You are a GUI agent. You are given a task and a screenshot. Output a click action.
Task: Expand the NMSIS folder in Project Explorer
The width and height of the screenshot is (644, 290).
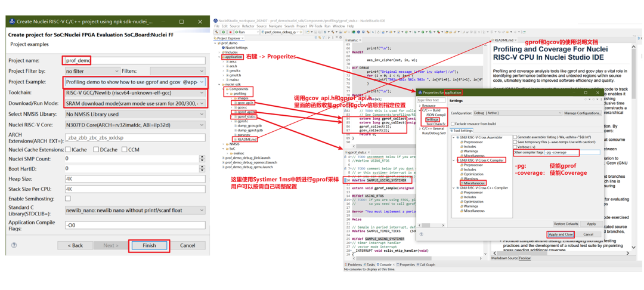point(224,144)
